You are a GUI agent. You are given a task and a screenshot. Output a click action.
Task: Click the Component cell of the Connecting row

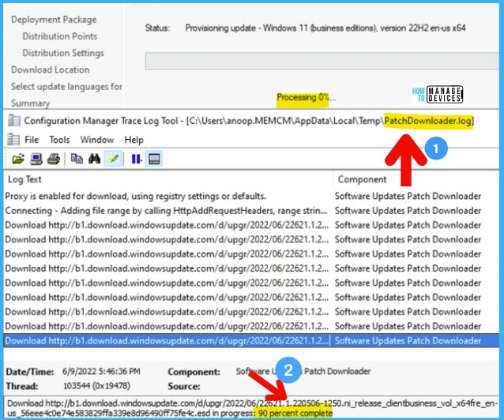(x=408, y=211)
